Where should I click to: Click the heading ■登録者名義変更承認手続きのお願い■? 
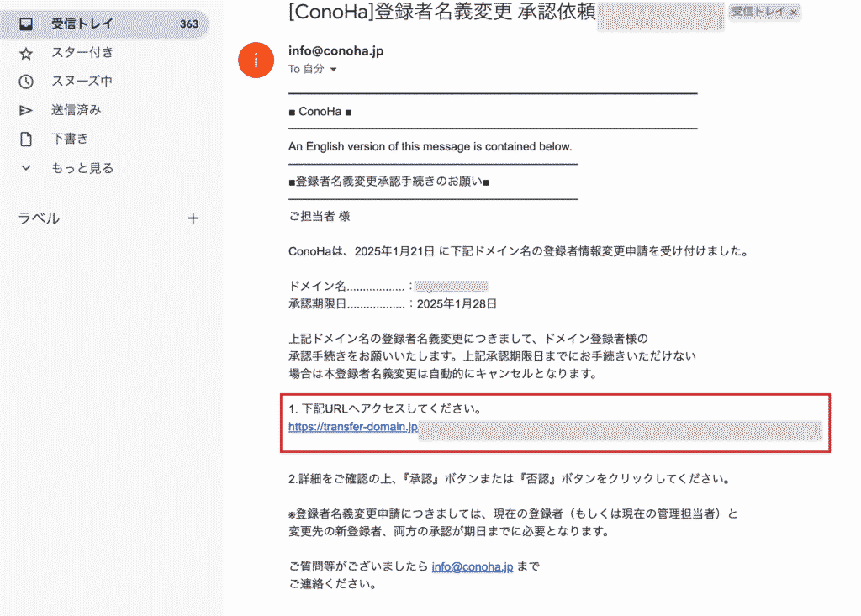click(x=388, y=182)
